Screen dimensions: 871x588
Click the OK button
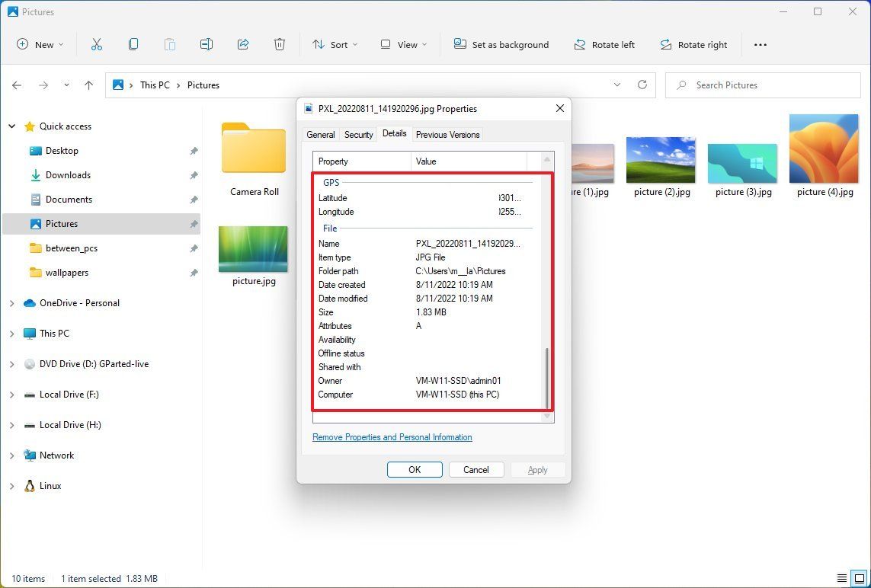click(x=415, y=469)
